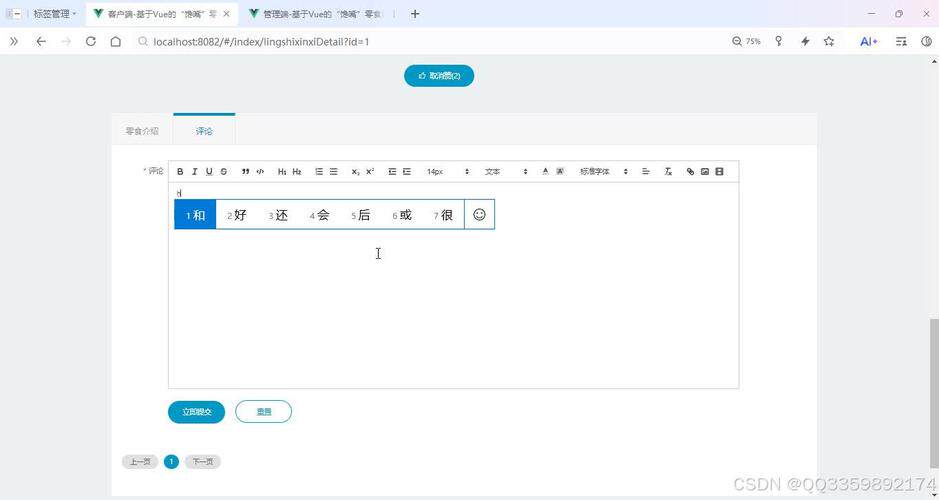939x500 pixels.
Task: Insert a blockquote via the quote icon
Action: point(246,172)
